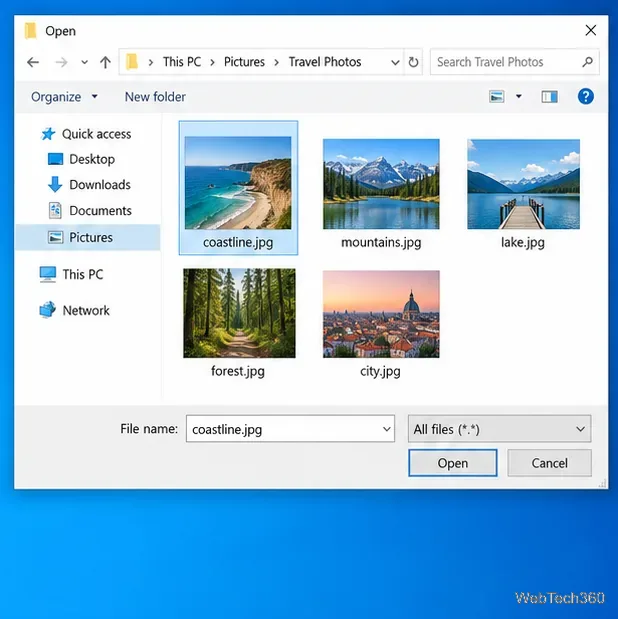Select Network in the navigation pane
Viewport: 618px width, 619px height.
tap(86, 311)
